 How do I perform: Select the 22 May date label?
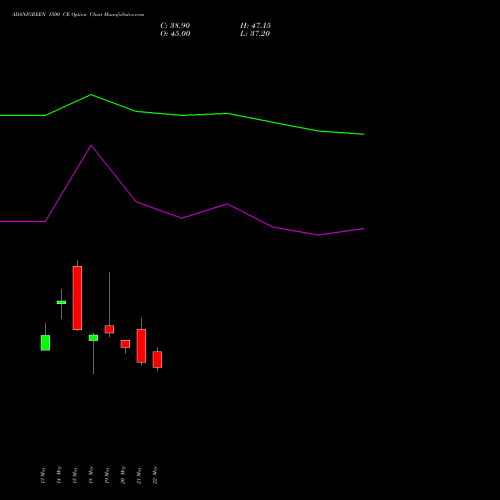pyautogui.click(x=155, y=475)
